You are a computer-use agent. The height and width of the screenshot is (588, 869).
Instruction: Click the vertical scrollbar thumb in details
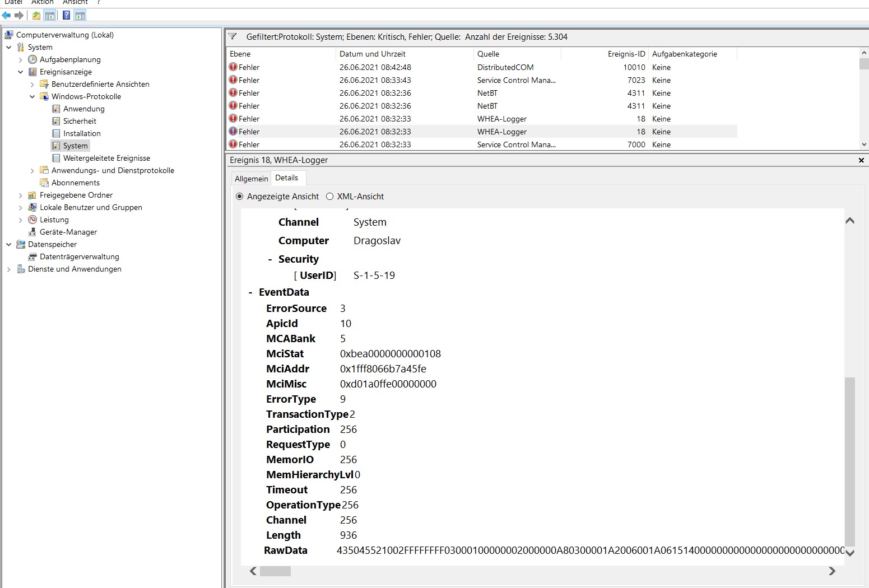850,461
